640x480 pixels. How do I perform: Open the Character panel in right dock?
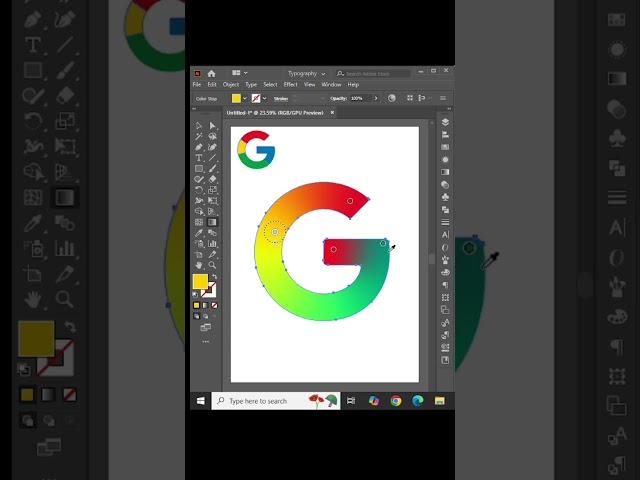445,235
